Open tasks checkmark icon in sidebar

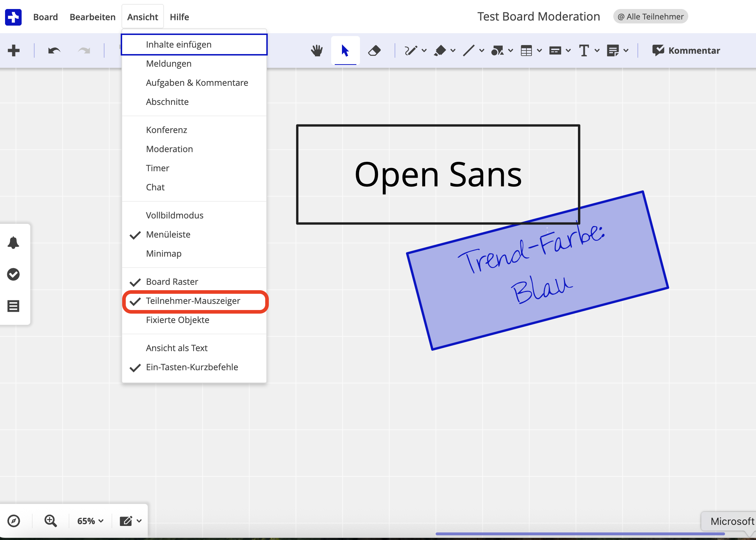point(13,274)
